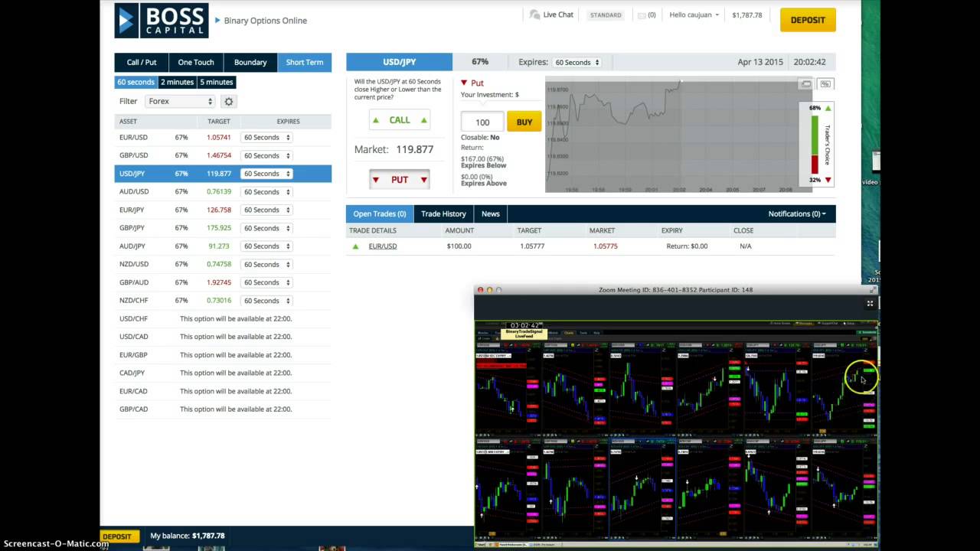
Task: Open the NZD/CHF row expiry dropdown
Action: (x=266, y=301)
